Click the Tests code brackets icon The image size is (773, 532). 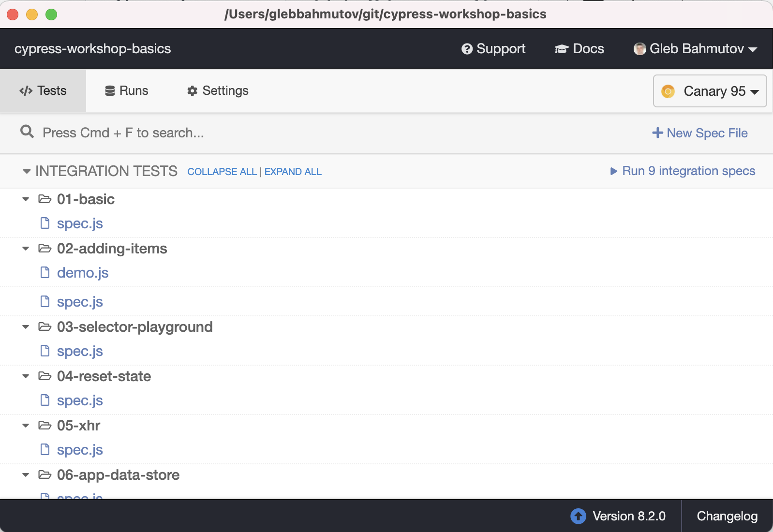[26, 91]
